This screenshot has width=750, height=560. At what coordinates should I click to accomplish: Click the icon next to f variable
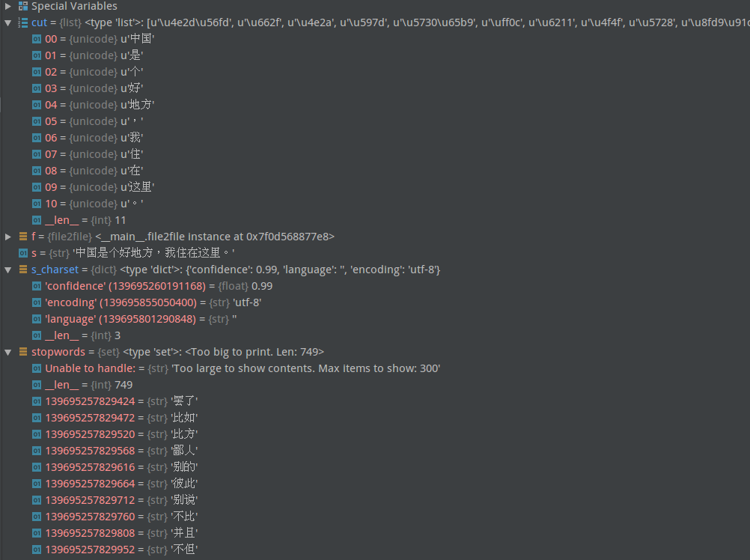pos(22,237)
